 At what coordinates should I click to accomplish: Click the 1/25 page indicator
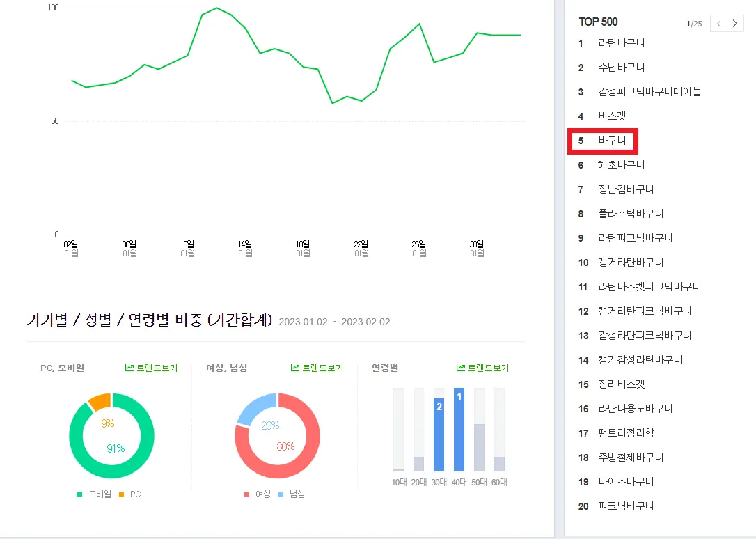694,24
